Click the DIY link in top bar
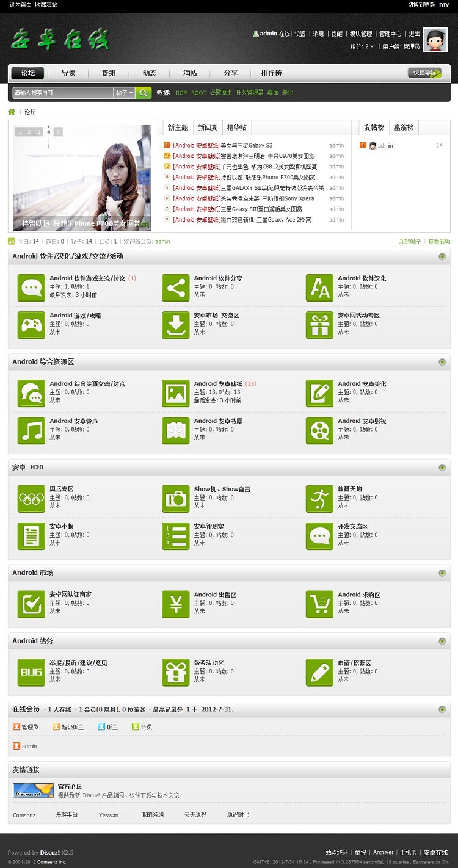458x868 pixels. point(444,5)
